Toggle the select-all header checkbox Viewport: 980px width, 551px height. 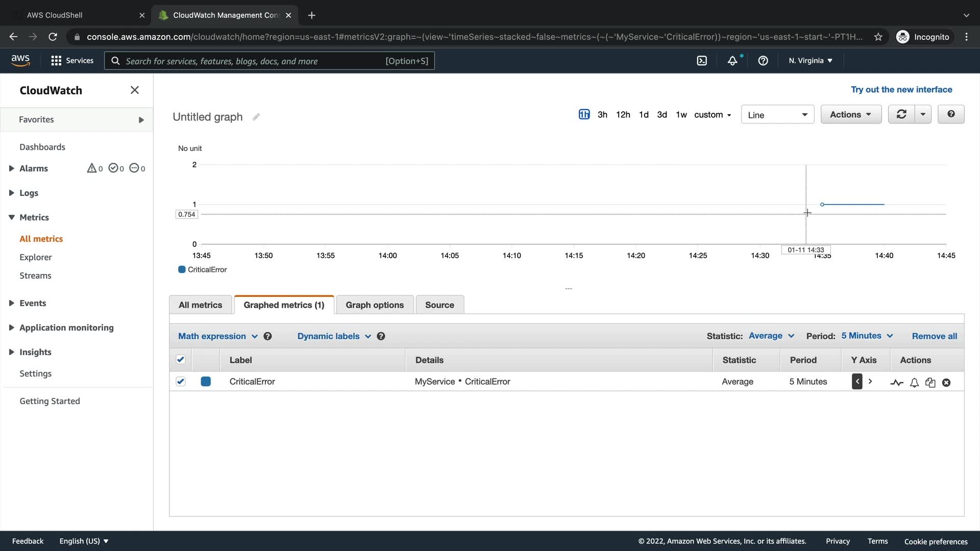coord(181,359)
